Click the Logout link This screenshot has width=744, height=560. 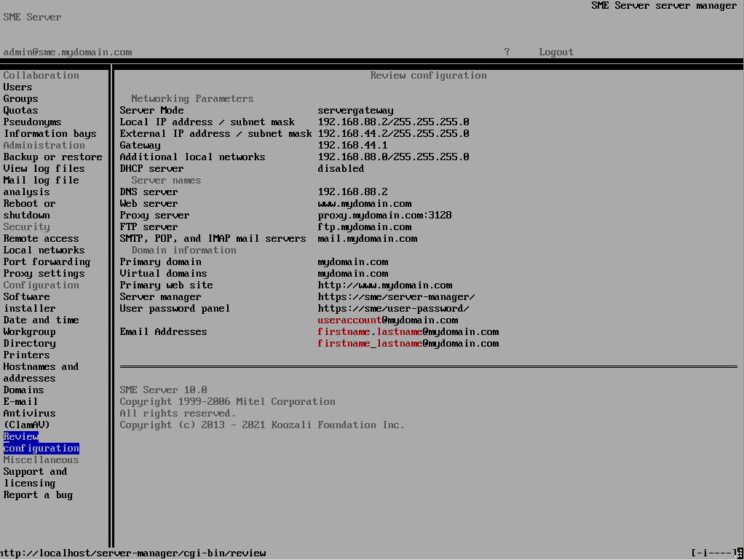click(x=555, y=52)
